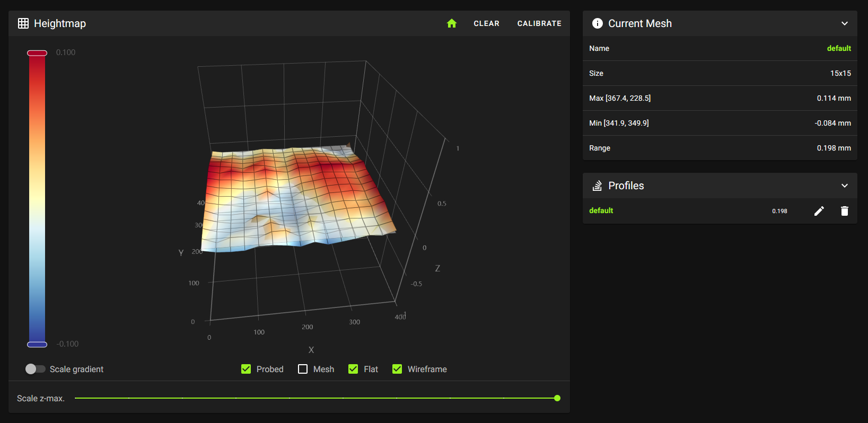Screen dimensions: 868x423
Task: Click the Scale z-max slider handle
Action: point(557,398)
